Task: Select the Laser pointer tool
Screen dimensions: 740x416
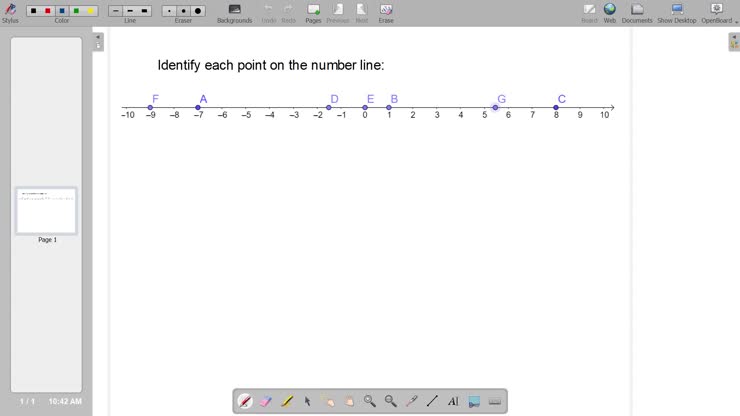Action: [412, 401]
